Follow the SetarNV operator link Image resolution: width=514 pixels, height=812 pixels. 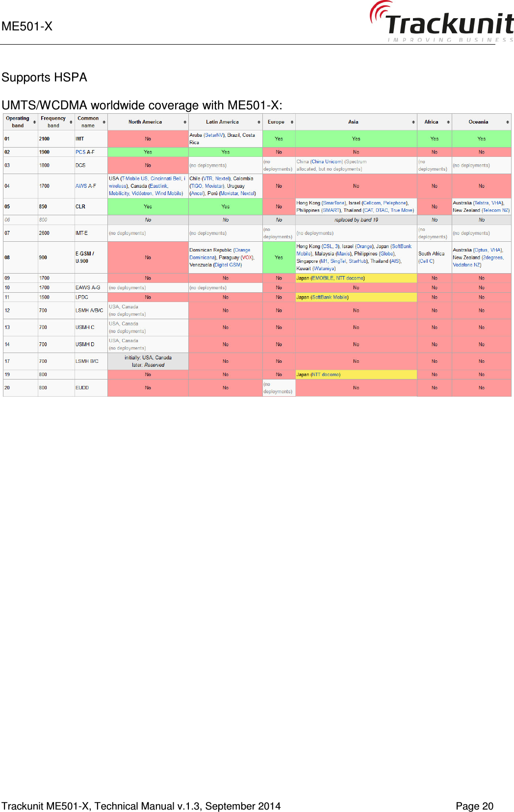tap(214, 135)
